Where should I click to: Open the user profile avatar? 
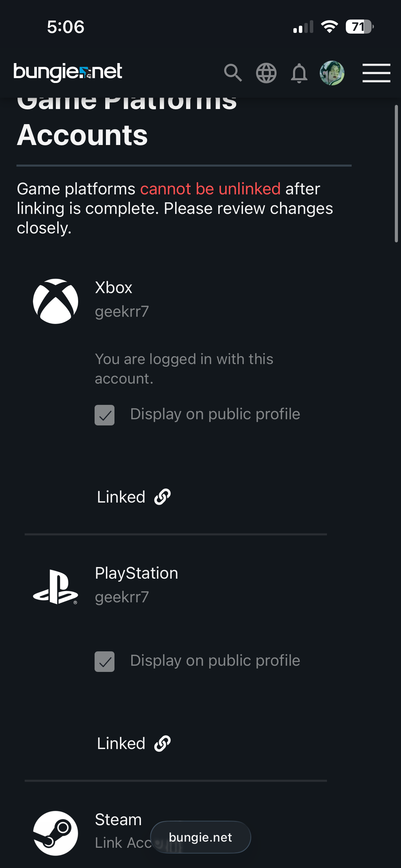[332, 73]
